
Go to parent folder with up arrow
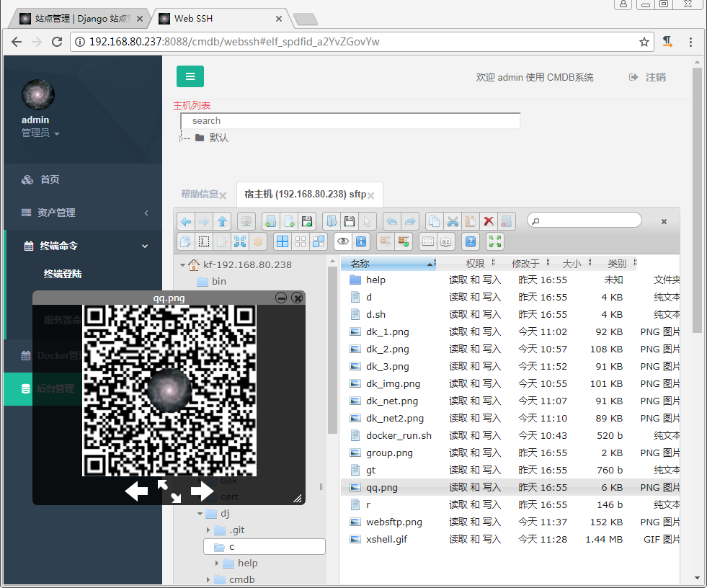222,221
